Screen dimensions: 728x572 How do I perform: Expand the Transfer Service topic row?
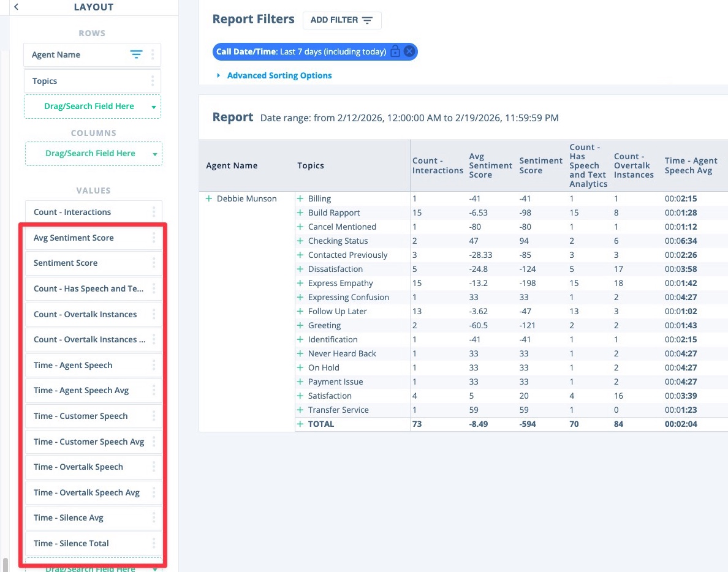pyautogui.click(x=300, y=410)
